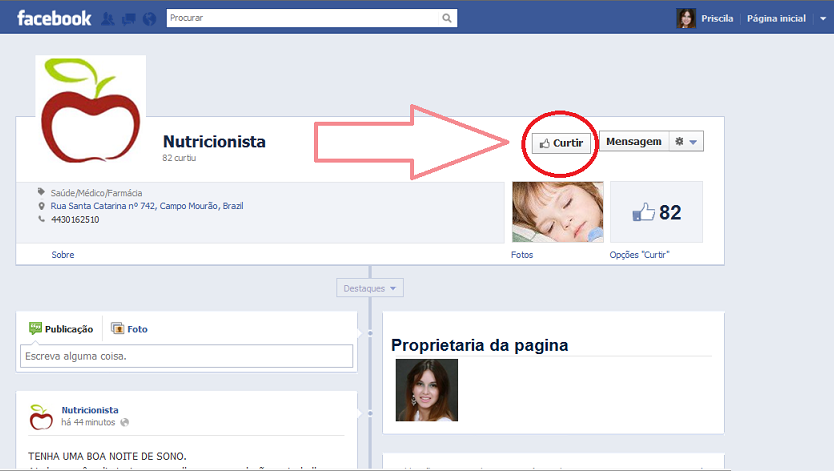Open messages icon in top bar
834x471 pixels.
pos(128,20)
